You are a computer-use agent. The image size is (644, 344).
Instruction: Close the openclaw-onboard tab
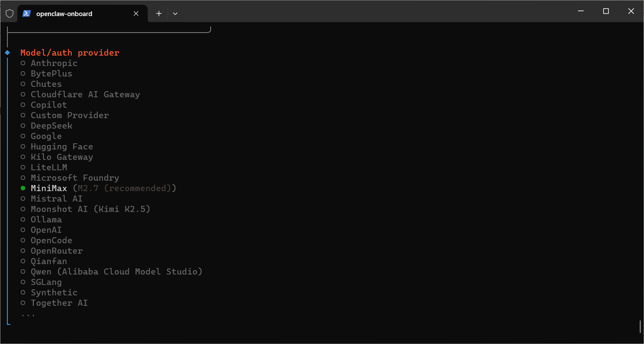(136, 13)
